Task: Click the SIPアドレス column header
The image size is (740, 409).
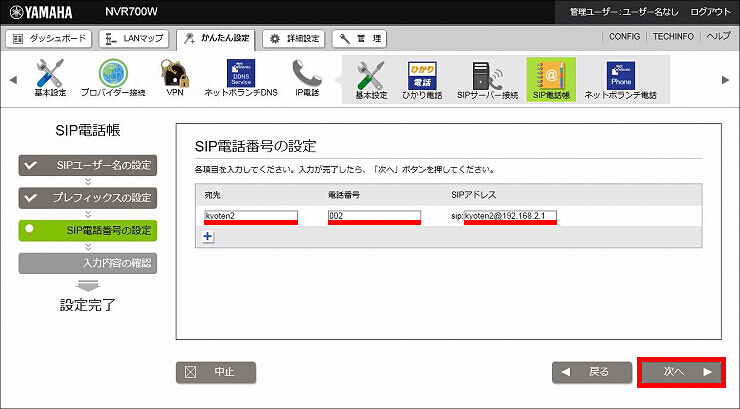Action: pyautogui.click(x=473, y=195)
